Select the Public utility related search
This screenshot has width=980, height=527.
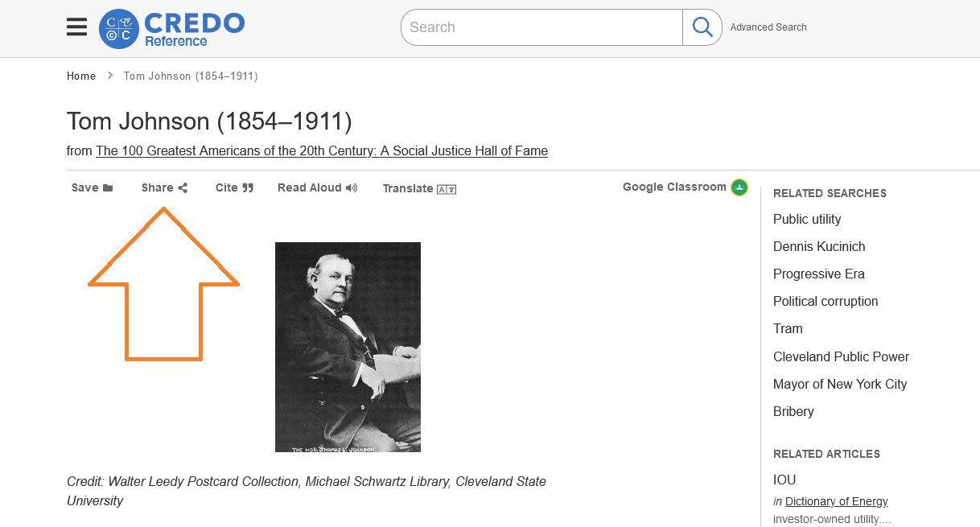click(x=807, y=219)
